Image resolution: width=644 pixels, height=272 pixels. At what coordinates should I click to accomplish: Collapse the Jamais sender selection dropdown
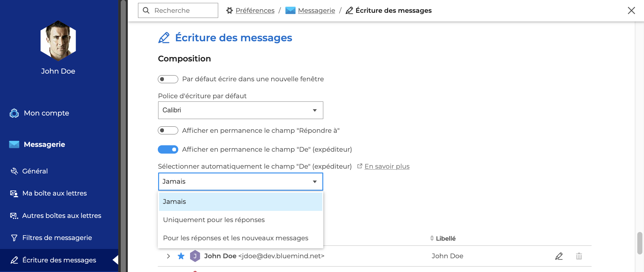(241, 182)
